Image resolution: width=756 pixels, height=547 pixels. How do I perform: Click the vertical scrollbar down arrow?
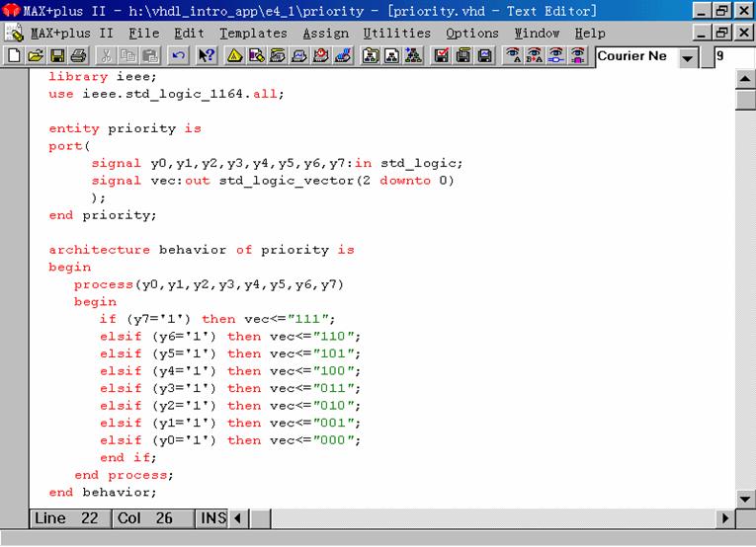[x=745, y=499]
